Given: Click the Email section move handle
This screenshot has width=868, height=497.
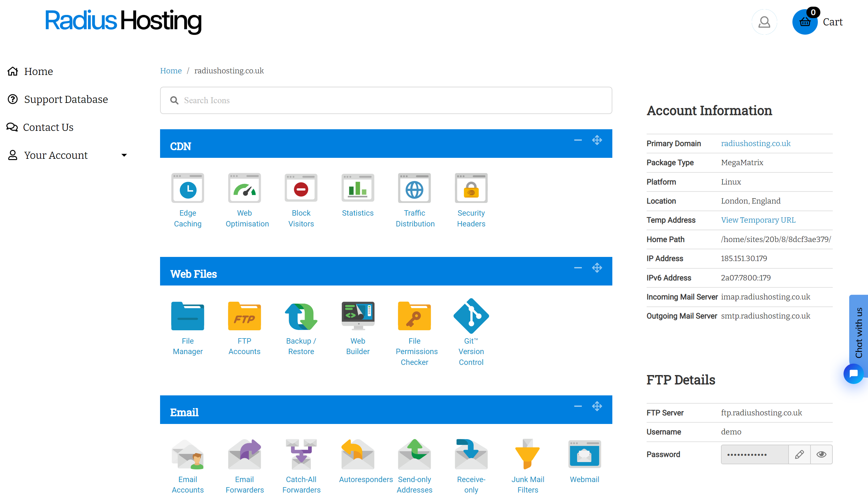Looking at the screenshot, I should (x=597, y=406).
